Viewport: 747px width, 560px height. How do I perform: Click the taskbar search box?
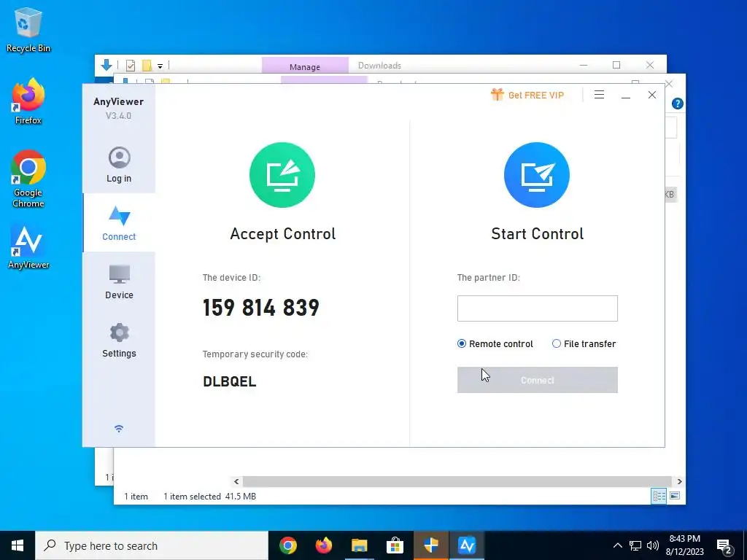point(152,545)
